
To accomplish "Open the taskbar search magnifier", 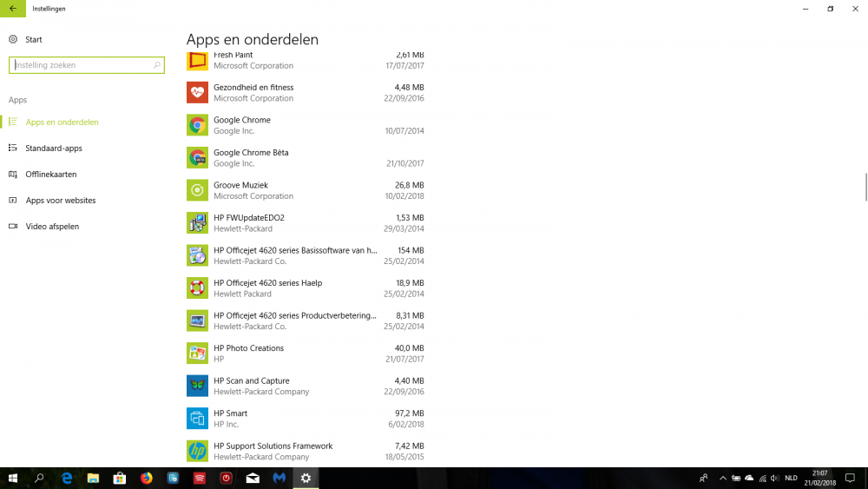I will tap(39, 478).
